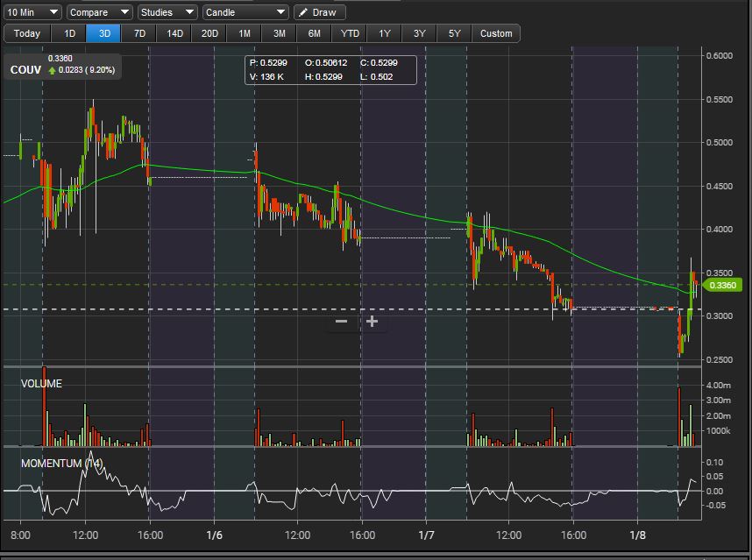Click the L: 0.502 low value
This screenshot has width=752, height=560.
tap(377, 77)
